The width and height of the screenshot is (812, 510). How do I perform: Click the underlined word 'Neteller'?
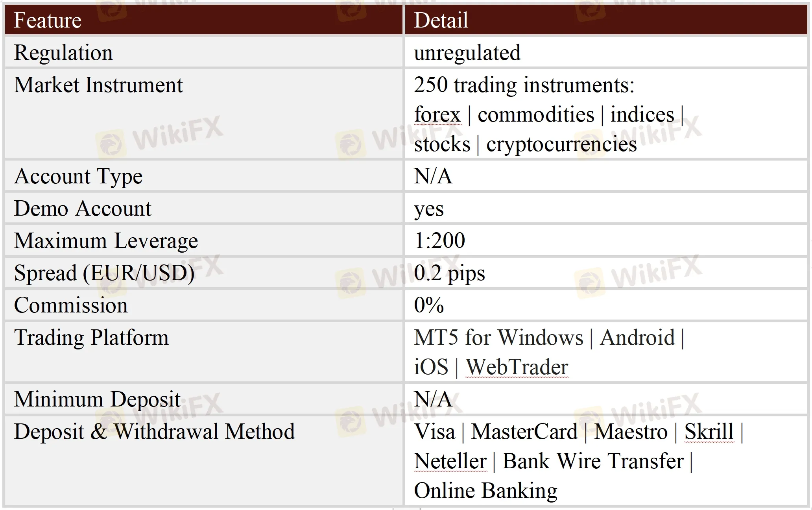pos(450,461)
